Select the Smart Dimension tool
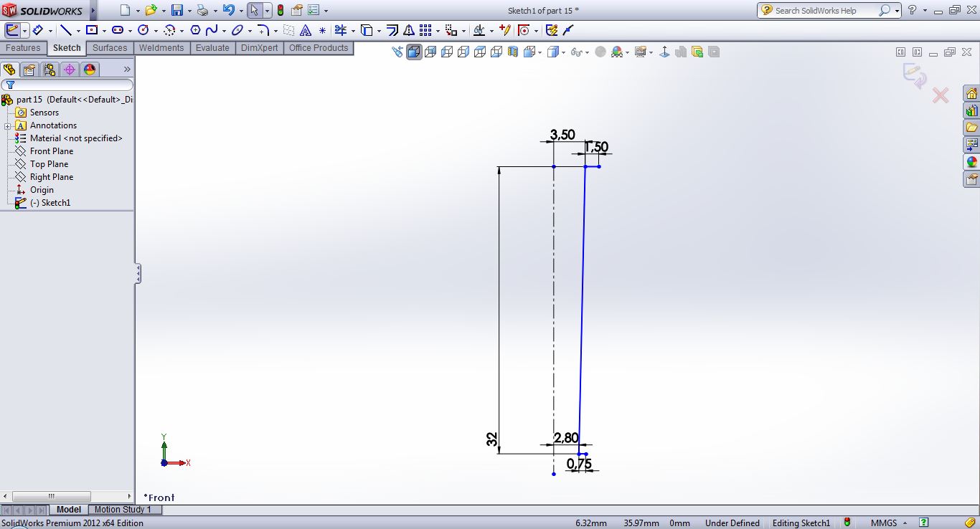Screen dimensions: 980x529 pyautogui.click(x=38, y=30)
